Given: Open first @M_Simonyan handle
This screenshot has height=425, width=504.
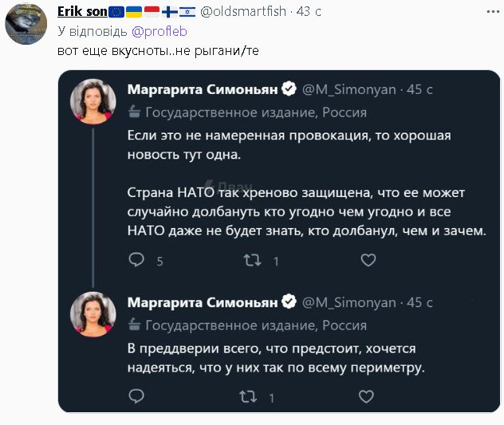Looking at the screenshot, I should click(x=348, y=89).
